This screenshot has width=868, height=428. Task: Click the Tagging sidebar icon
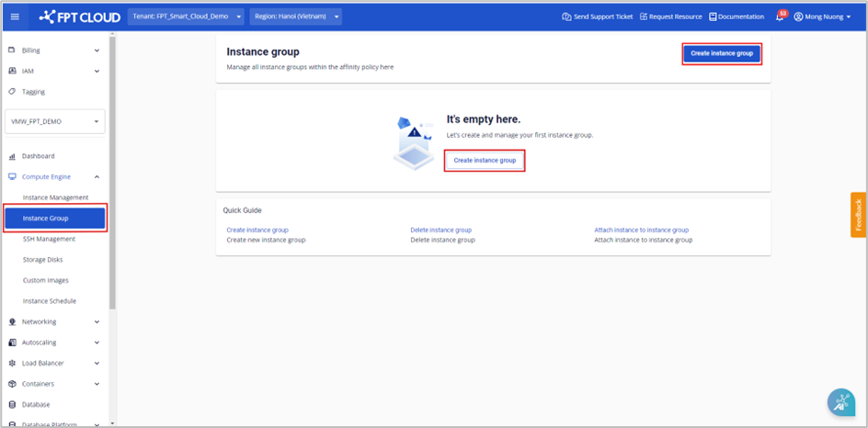click(12, 92)
